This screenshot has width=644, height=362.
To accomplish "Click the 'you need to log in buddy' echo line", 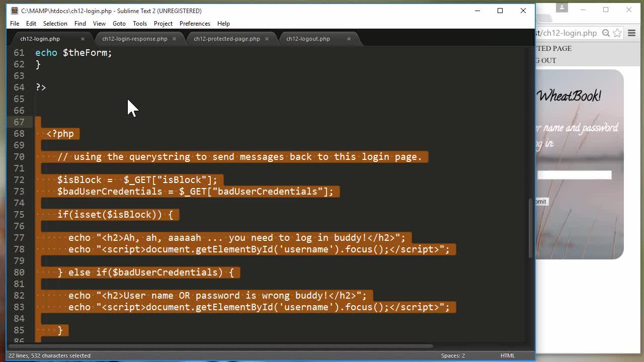I will click(x=236, y=237).
